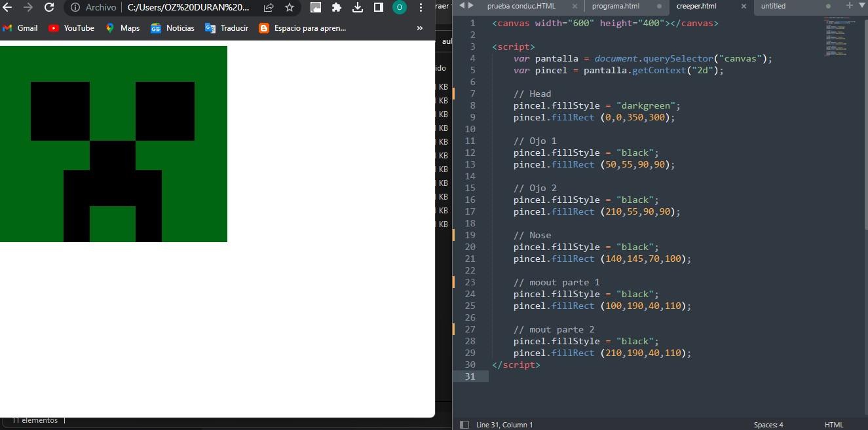This screenshot has width=868, height=430.
Task: Reload the creeper page in Chrome
Action: [x=49, y=7]
